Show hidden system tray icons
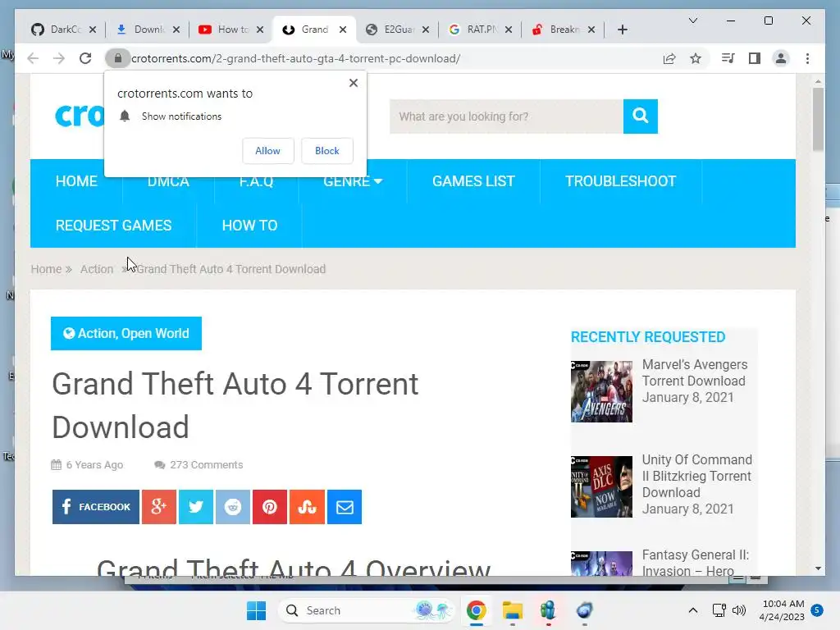840x630 pixels. pyautogui.click(x=692, y=610)
